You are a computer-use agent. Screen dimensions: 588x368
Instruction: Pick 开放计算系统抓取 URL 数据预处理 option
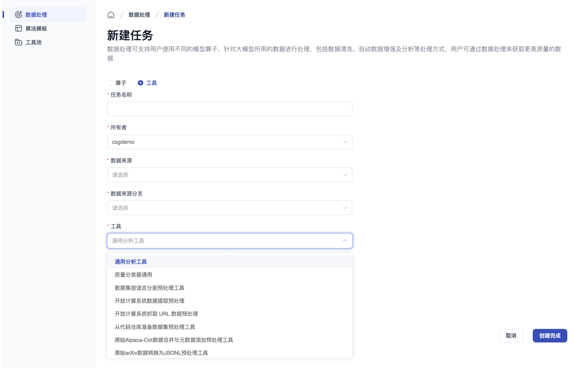click(156, 314)
